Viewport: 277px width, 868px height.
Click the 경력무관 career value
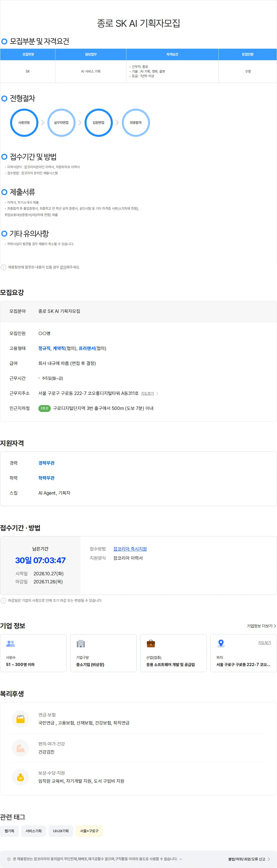pyautogui.click(x=46, y=463)
